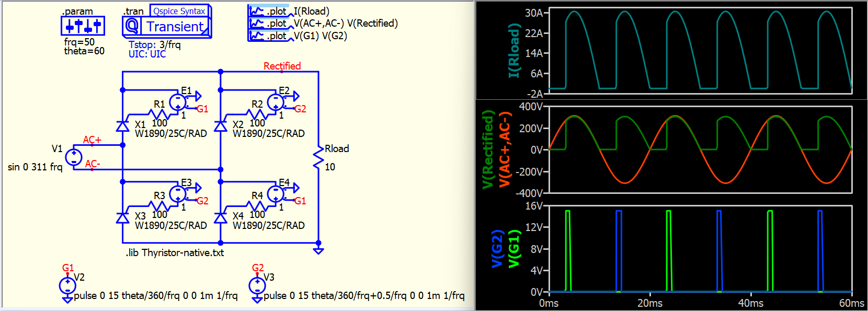Click the .param directive icon

[x=83, y=26]
